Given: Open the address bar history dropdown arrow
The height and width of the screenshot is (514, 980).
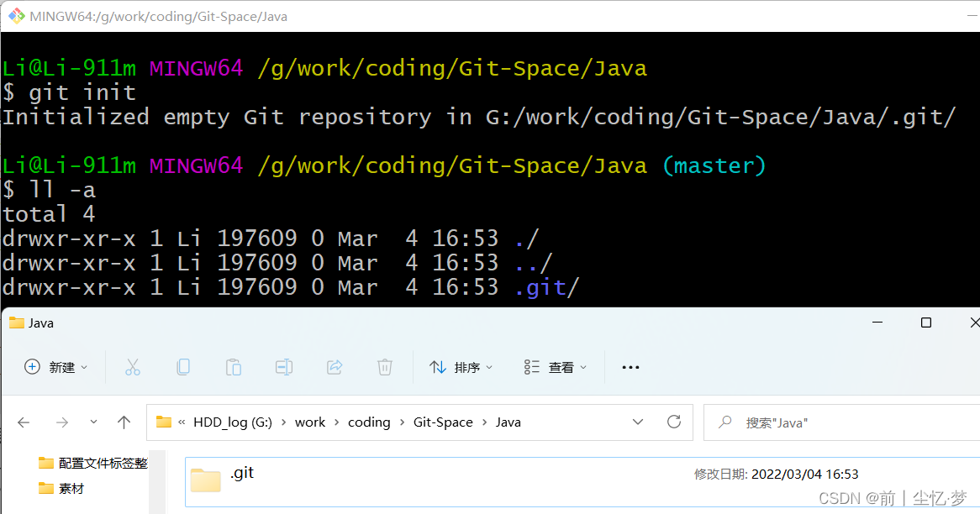Looking at the screenshot, I should coord(637,422).
